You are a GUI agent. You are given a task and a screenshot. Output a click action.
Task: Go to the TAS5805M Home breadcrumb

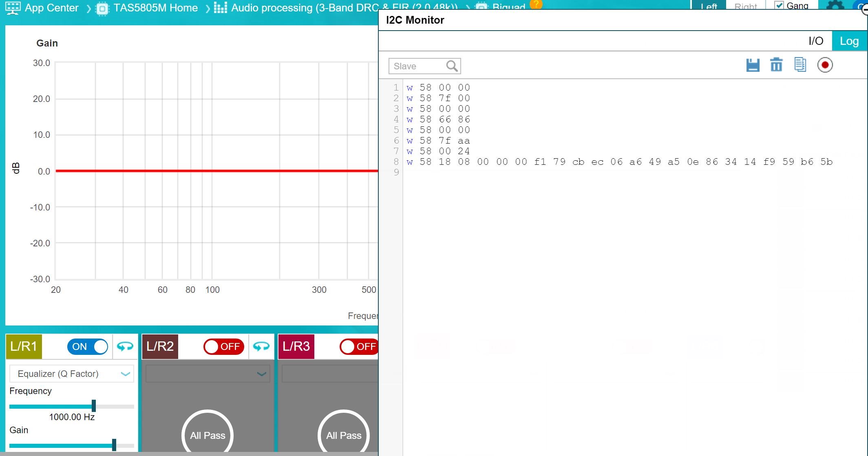coord(155,8)
